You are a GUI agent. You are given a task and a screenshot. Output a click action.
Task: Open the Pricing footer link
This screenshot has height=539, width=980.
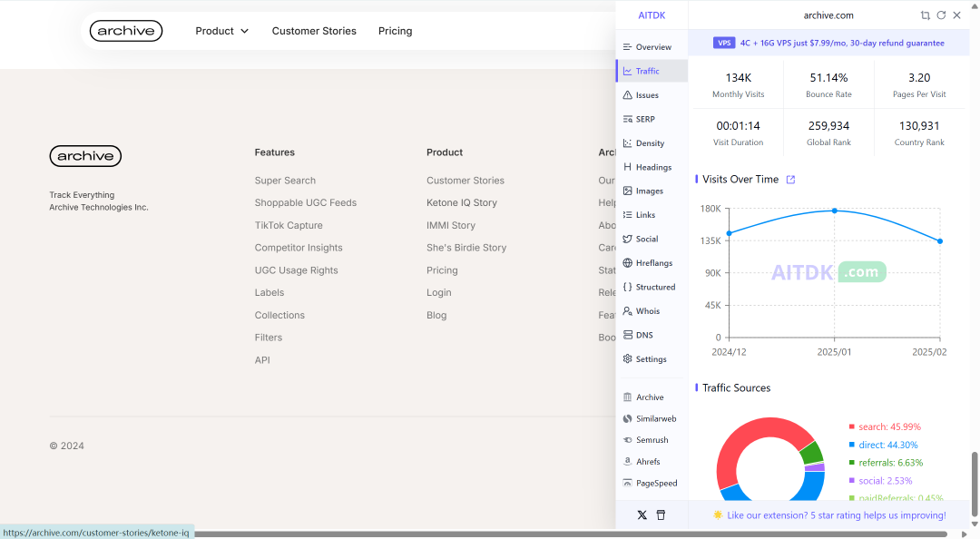pyautogui.click(x=442, y=270)
